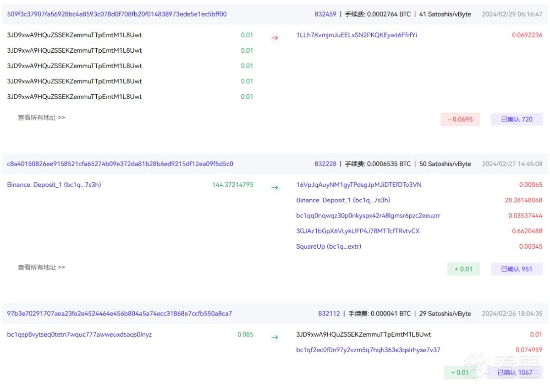Open the SquareUp output address
550x392 pixels.
click(x=329, y=246)
